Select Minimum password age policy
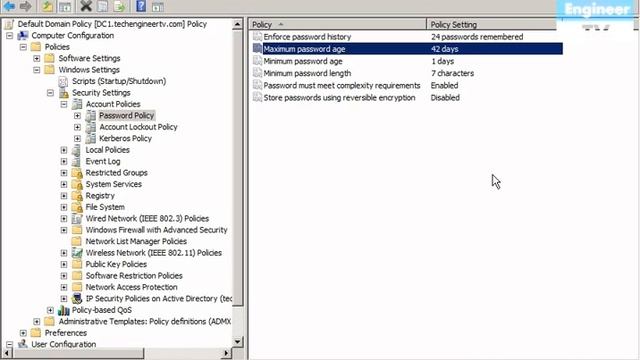This screenshot has width=640, height=360. pos(303,61)
